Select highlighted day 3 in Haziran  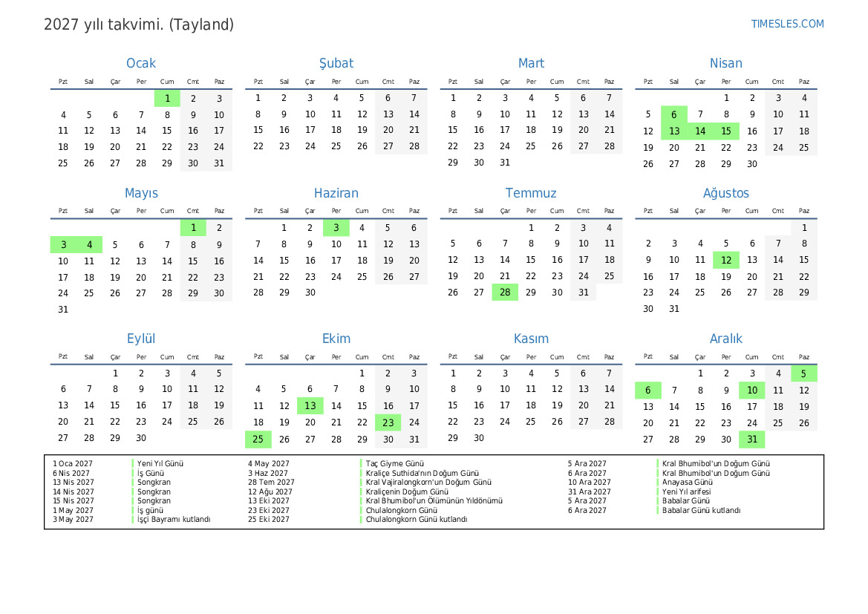coord(336,228)
